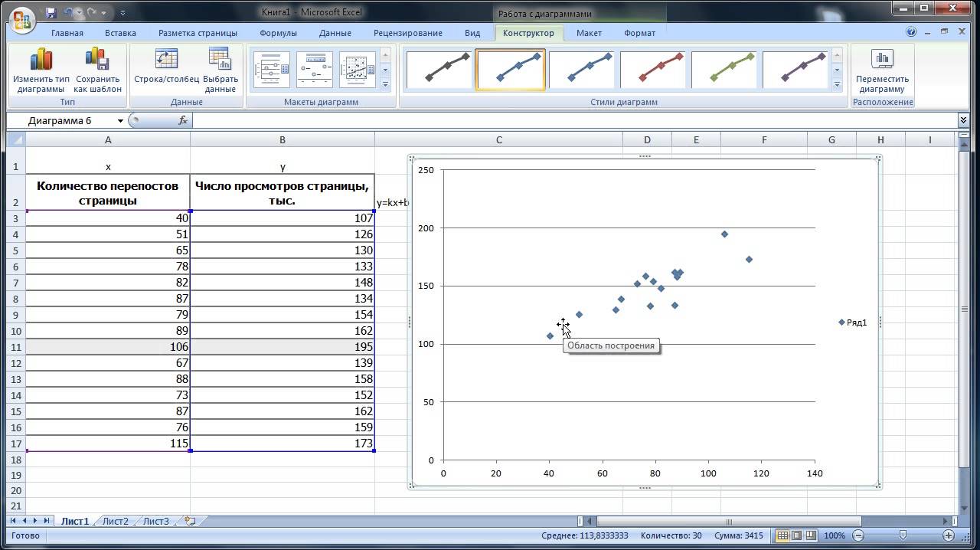980x550 pixels.
Task: Click the Ряд1 legend entry
Action: click(853, 322)
